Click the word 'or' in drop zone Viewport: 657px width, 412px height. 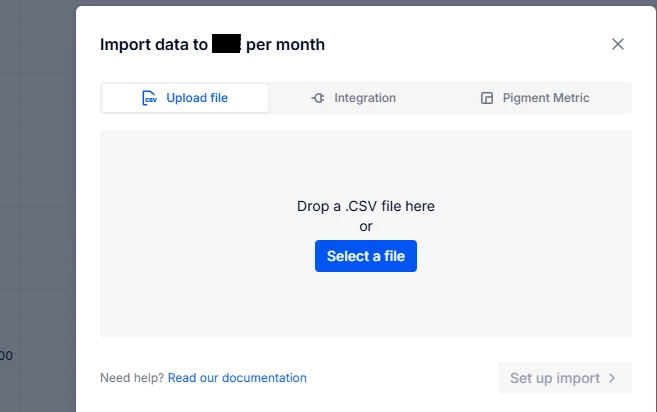(366, 226)
